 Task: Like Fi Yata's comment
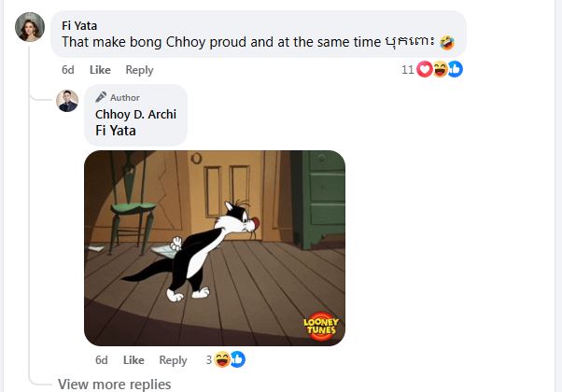(x=100, y=70)
